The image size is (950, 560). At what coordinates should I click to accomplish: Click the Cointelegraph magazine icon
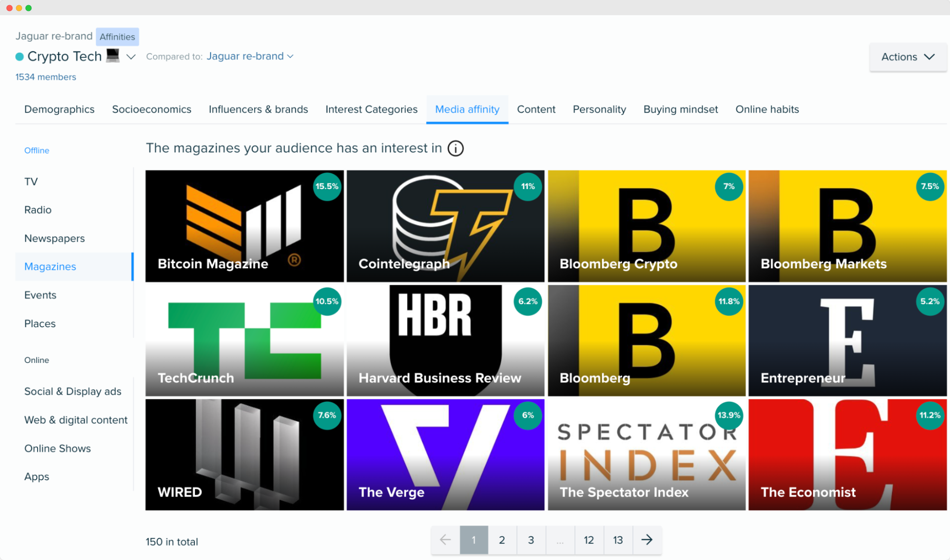tap(445, 225)
